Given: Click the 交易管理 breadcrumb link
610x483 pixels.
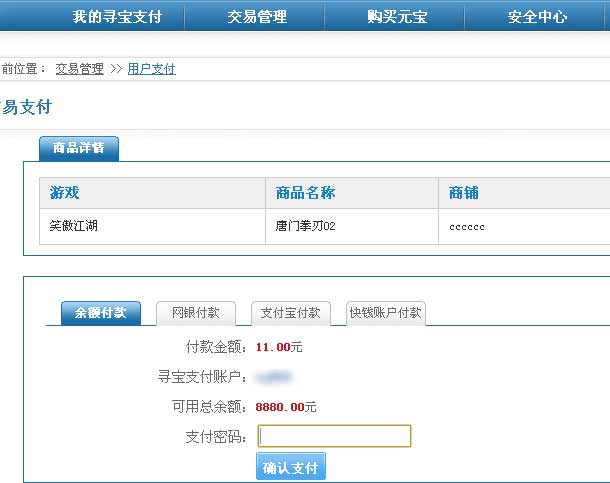Looking at the screenshot, I should [79, 69].
